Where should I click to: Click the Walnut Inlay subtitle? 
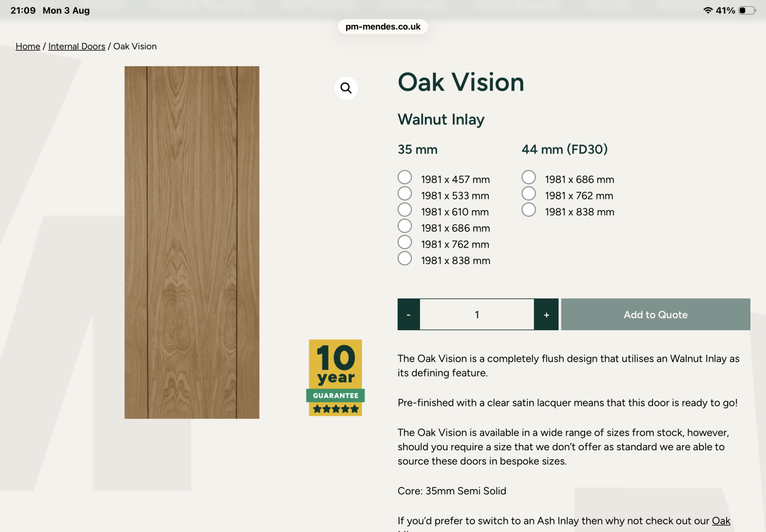pyautogui.click(x=441, y=119)
